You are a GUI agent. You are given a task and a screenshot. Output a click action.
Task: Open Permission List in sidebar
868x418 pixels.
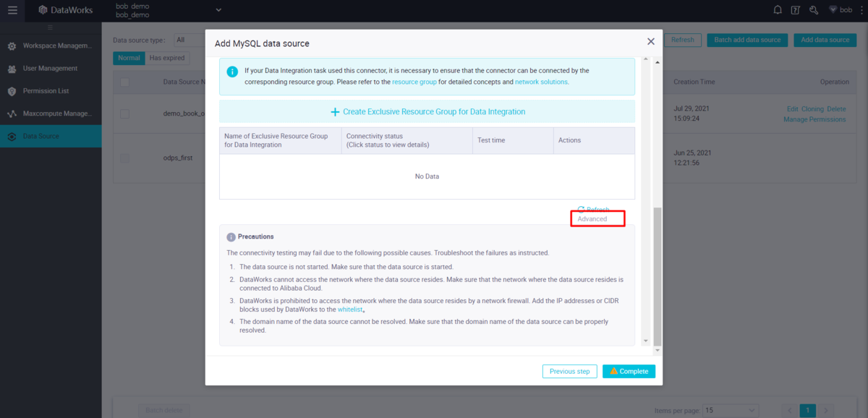51,91
